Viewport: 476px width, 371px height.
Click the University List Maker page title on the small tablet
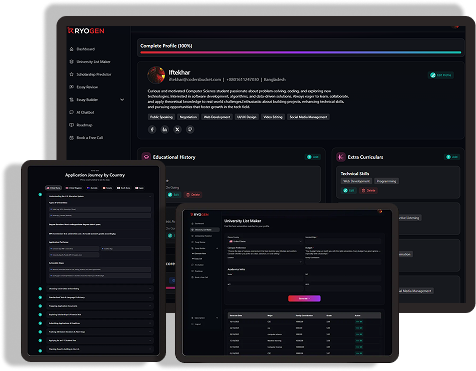(242, 221)
